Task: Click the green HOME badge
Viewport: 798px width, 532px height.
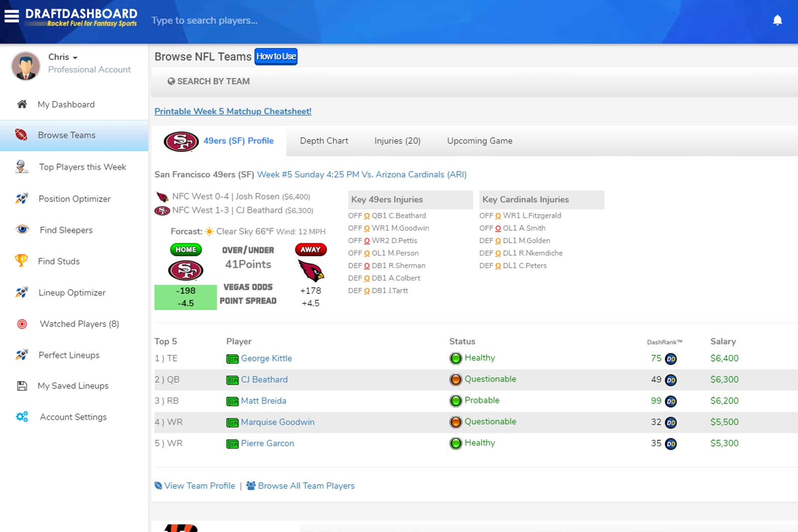Action: (186, 249)
